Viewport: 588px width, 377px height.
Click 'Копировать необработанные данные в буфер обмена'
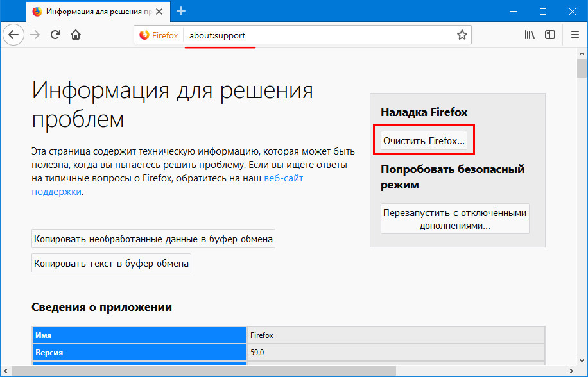coord(153,239)
